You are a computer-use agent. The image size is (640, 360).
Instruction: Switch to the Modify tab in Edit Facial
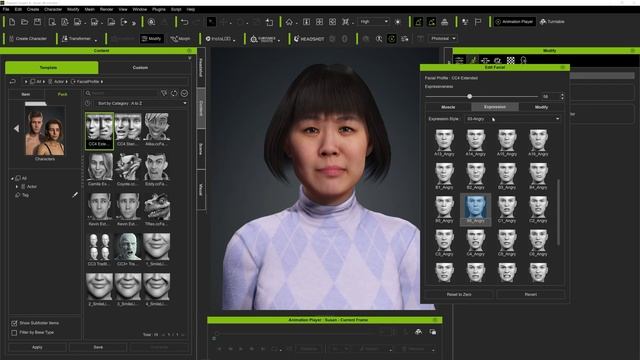pos(541,107)
